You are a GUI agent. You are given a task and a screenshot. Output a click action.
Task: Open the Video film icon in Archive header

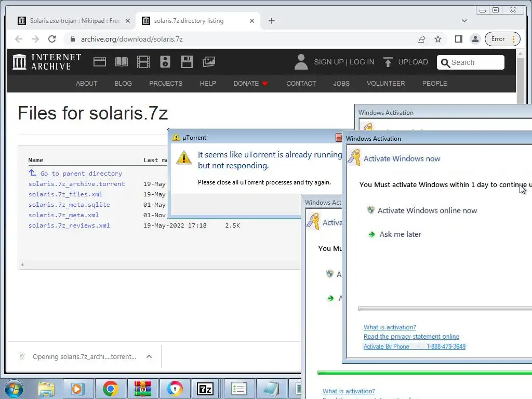143,62
